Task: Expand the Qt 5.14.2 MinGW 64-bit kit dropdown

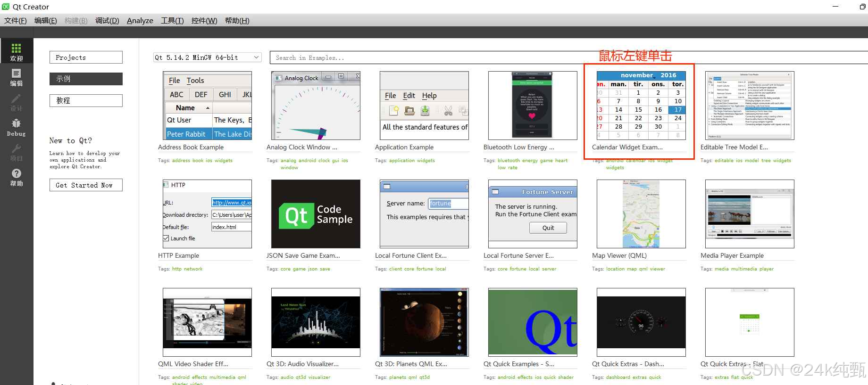Action: pos(208,57)
